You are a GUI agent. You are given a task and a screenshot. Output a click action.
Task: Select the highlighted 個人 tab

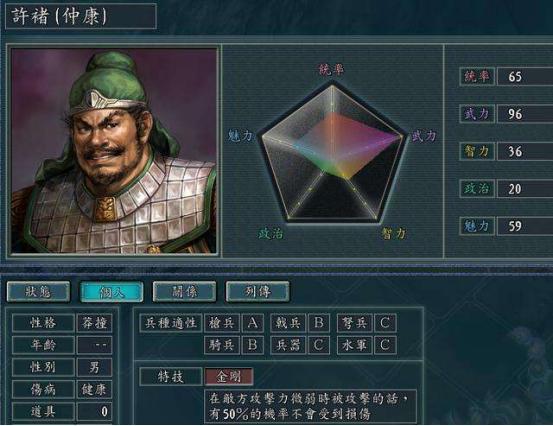click(x=111, y=292)
